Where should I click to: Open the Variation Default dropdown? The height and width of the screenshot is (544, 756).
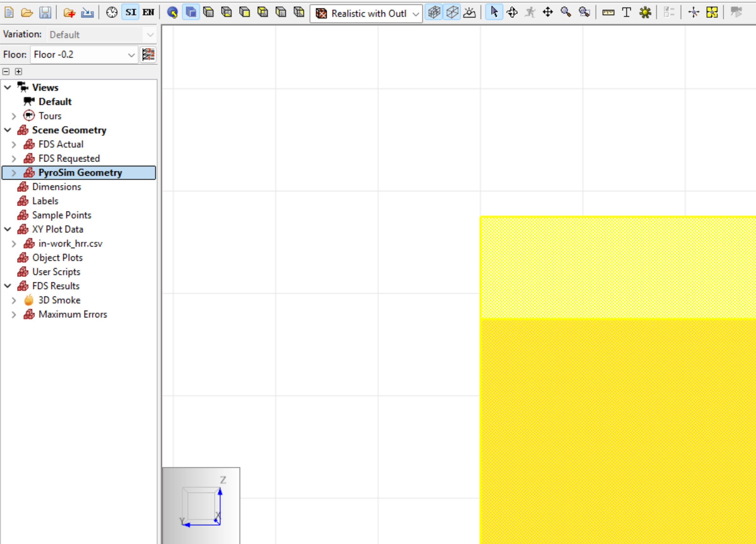(102, 35)
